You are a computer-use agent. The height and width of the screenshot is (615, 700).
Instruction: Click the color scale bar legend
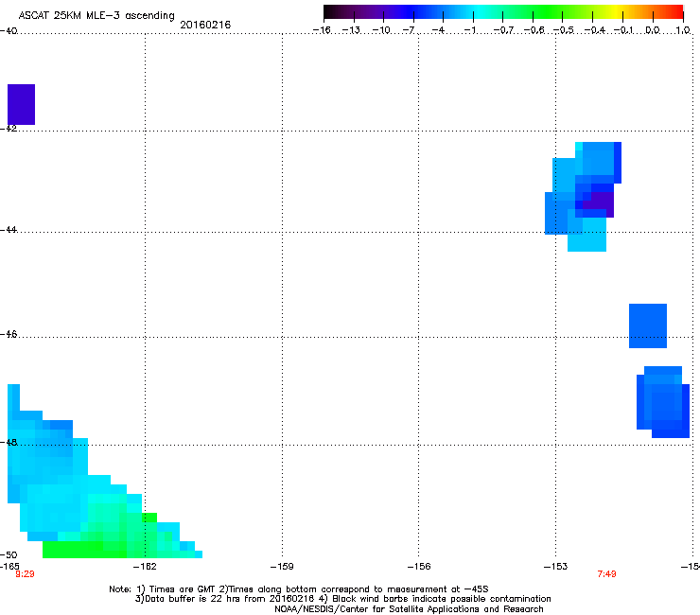[x=503, y=12]
